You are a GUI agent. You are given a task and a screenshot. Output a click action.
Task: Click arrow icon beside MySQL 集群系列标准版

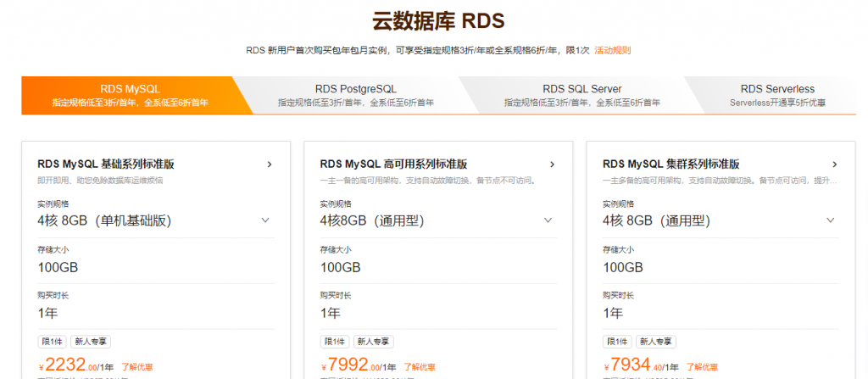point(834,164)
